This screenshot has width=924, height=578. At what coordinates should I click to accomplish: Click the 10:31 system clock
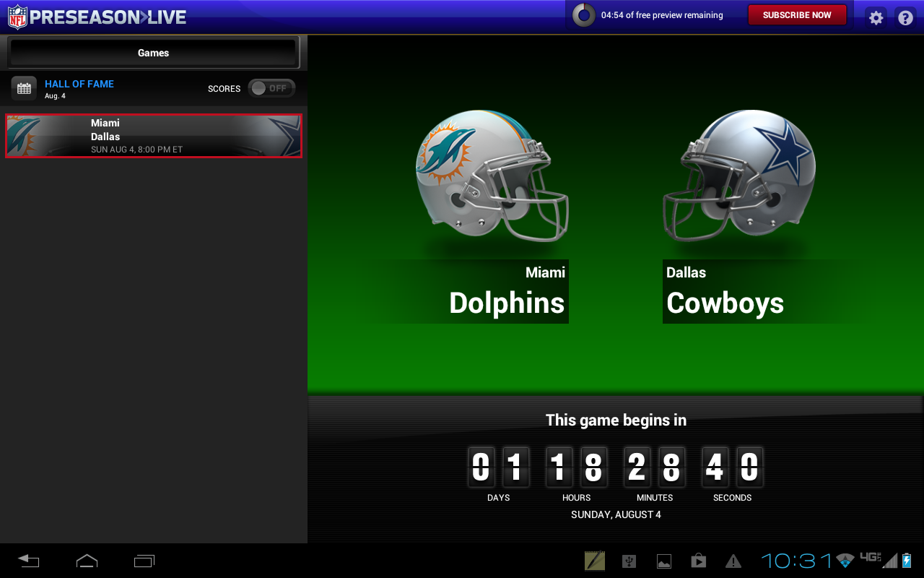pyautogui.click(x=797, y=561)
